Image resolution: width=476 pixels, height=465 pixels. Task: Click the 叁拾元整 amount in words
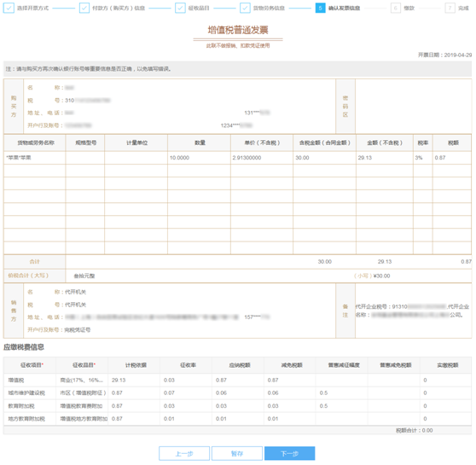[84, 276]
